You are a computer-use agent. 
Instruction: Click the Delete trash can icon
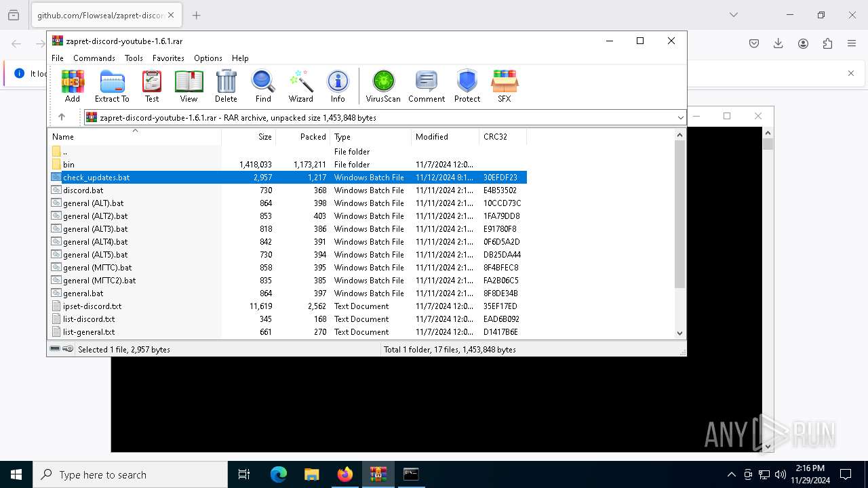[226, 86]
